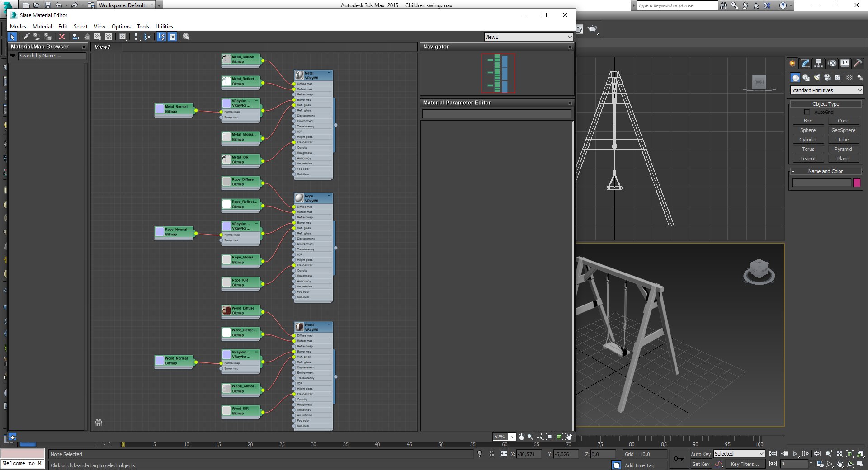Screen dimensions: 868x470
Task: Open the Modify panel tab icon
Action: pos(805,63)
